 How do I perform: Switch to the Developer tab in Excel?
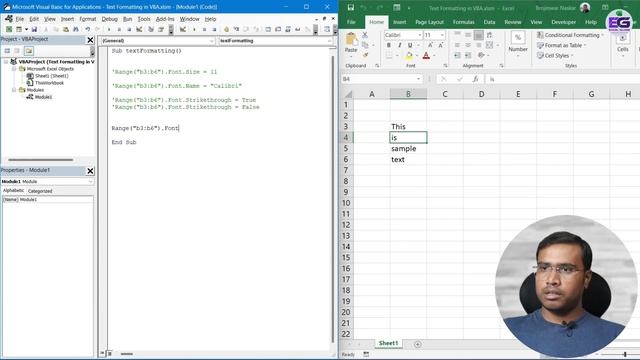563,22
